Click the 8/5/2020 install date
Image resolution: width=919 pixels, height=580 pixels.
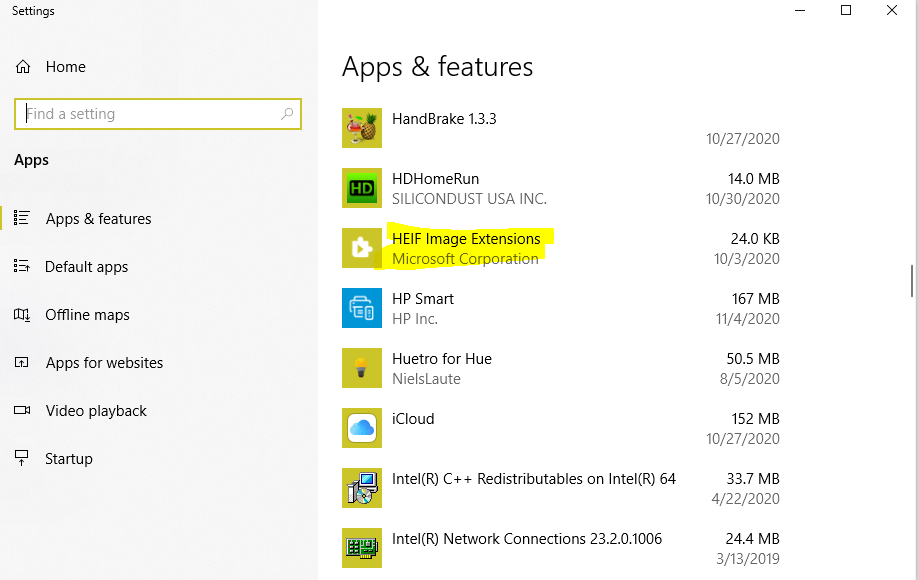750,379
